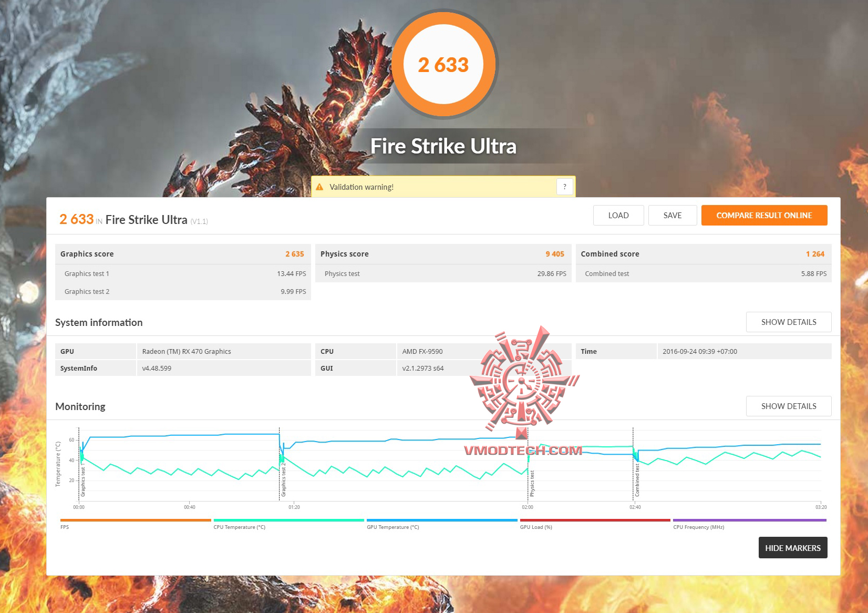The image size is (868, 613).
Task: Select the Combined score value 1 264
Action: coord(815,254)
